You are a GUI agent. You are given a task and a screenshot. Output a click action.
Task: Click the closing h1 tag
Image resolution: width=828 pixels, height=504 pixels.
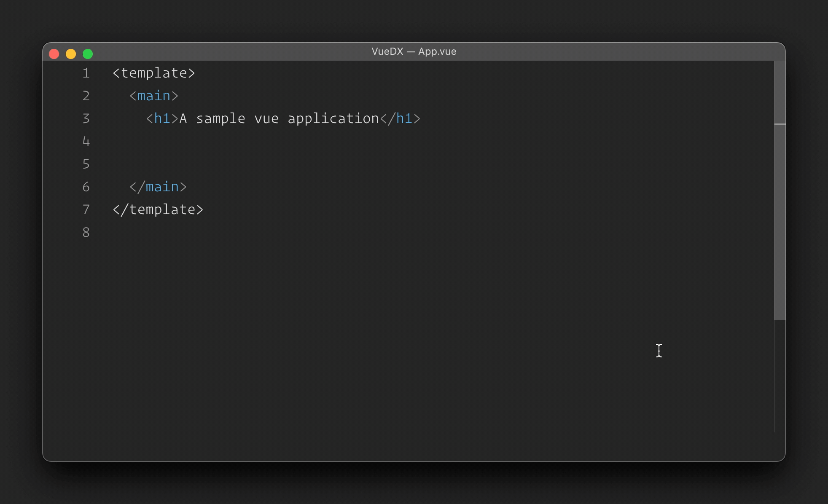click(x=400, y=119)
